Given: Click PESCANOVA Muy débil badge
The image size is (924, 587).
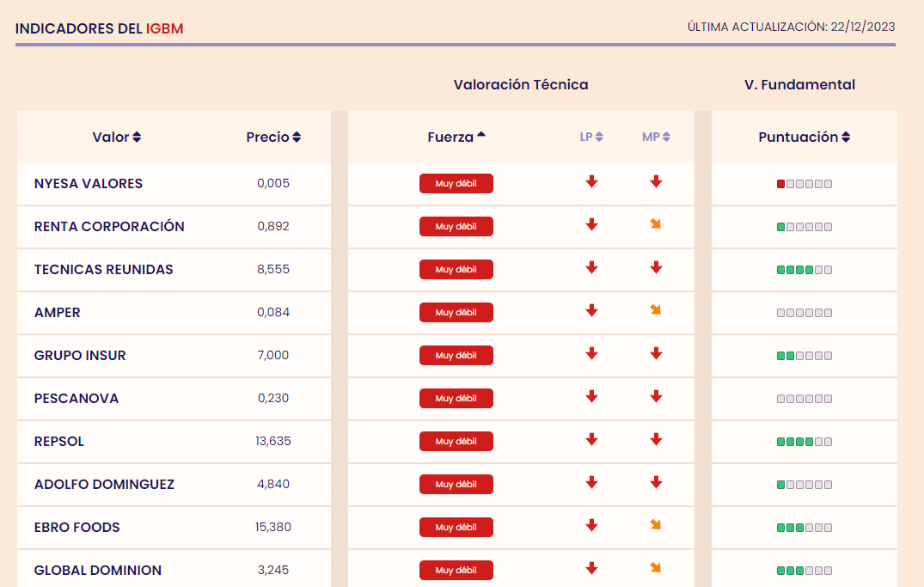Looking at the screenshot, I should (456, 399).
